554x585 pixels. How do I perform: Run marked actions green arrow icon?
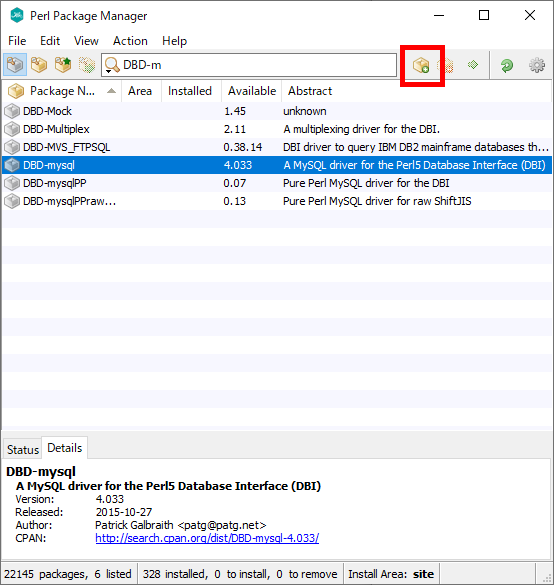point(473,65)
